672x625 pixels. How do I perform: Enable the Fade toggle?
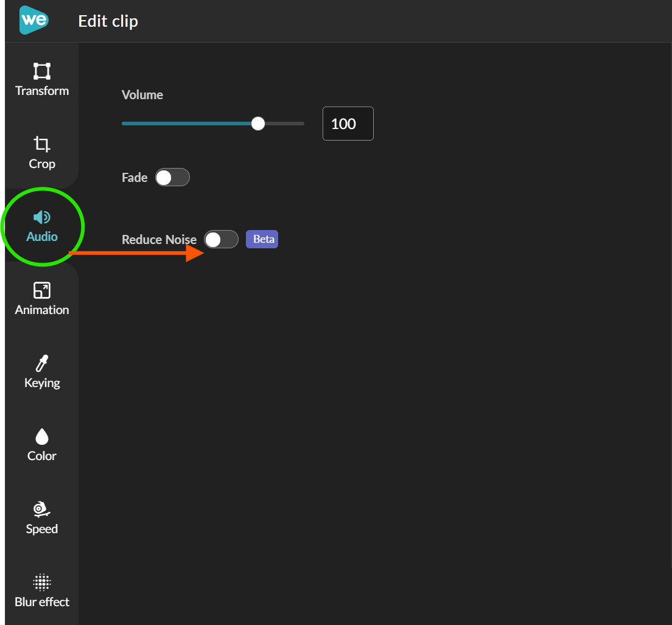pos(172,177)
